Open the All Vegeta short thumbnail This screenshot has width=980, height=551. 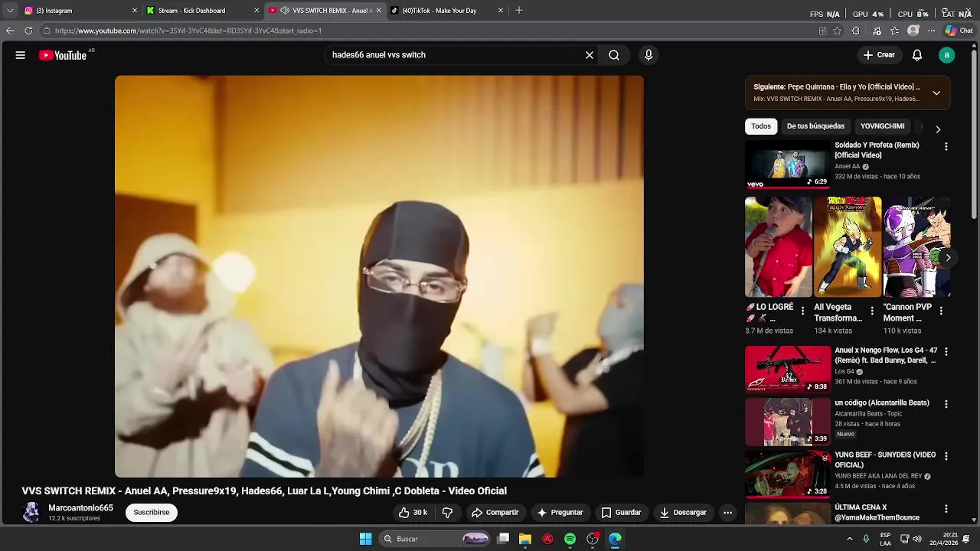(848, 247)
